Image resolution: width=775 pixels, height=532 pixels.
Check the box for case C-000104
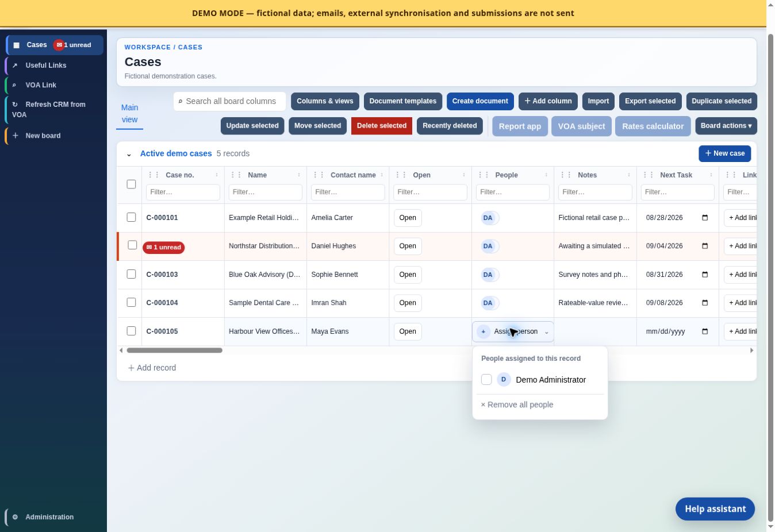pyautogui.click(x=131, y=302)
